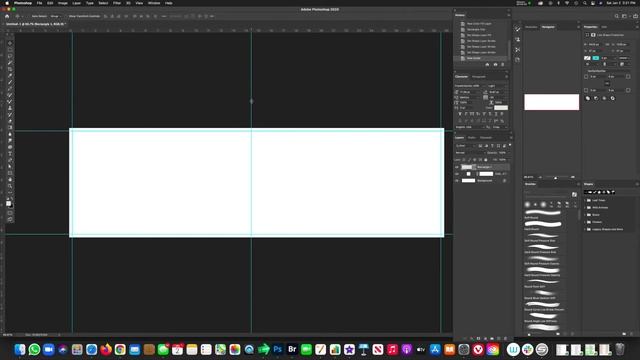Open the topmost collapsed panel icon beside History
The height and width of the screenshot is (360, 640).
tap(518, 29)
